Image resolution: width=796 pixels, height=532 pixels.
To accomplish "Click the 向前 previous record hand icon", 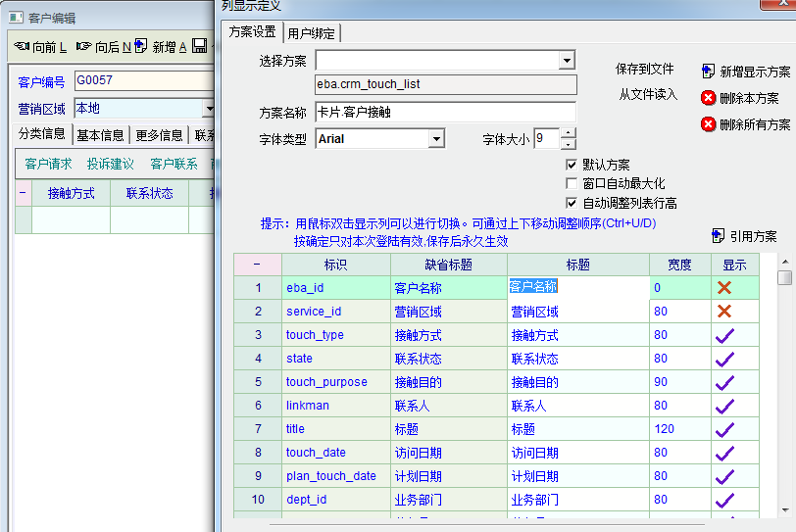I will click(22, 46).
